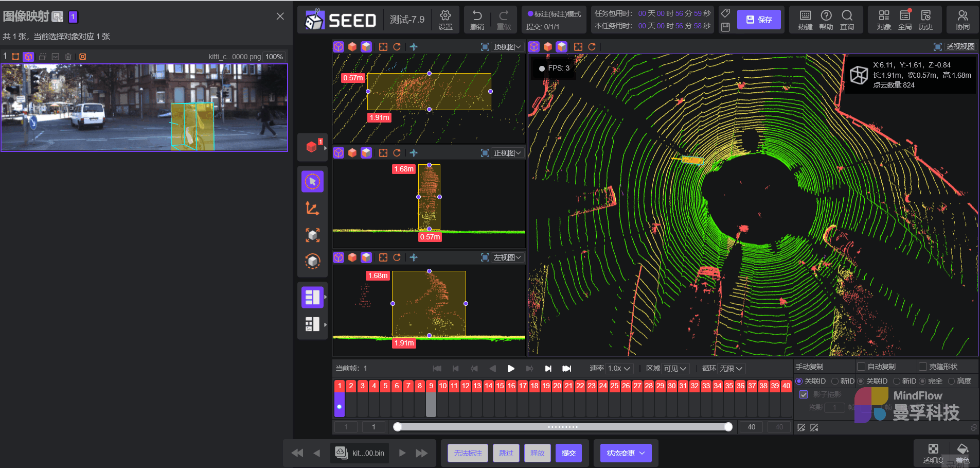
Task: Open the 100% zoom dropdown in image panel
Action: [274, 57]
